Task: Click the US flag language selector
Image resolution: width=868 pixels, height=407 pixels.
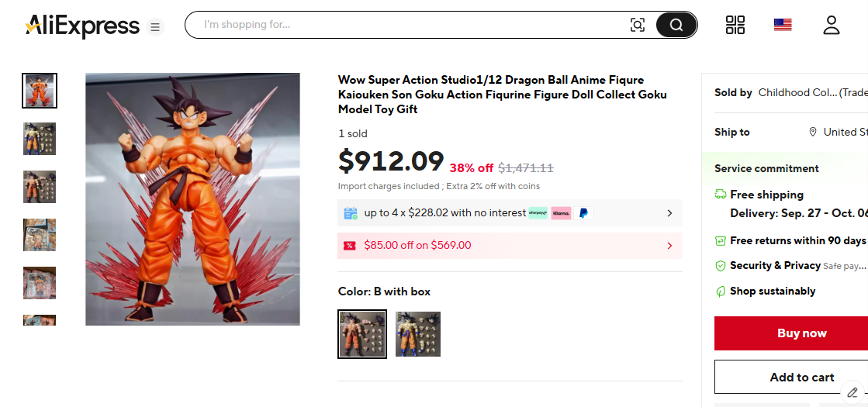Action: point(783,25)
